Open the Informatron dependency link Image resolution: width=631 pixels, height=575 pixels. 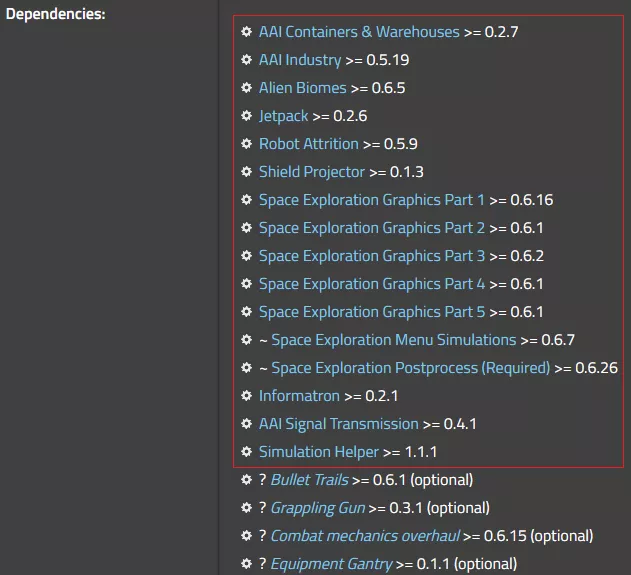[299, 396]
